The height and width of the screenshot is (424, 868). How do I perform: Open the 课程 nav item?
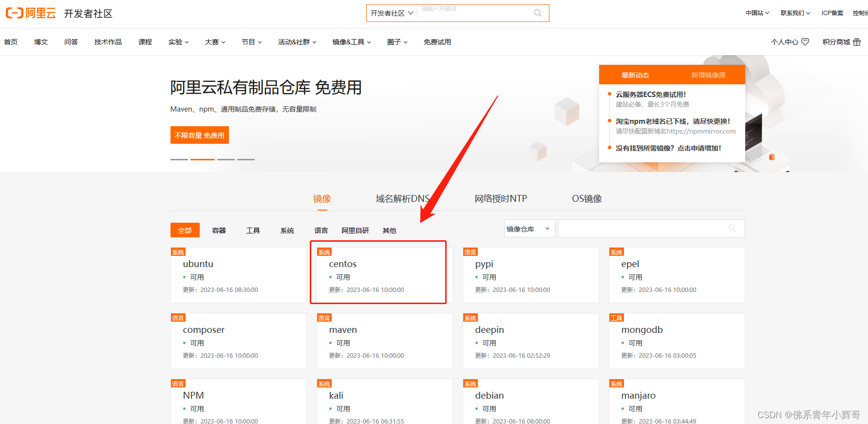145,42
